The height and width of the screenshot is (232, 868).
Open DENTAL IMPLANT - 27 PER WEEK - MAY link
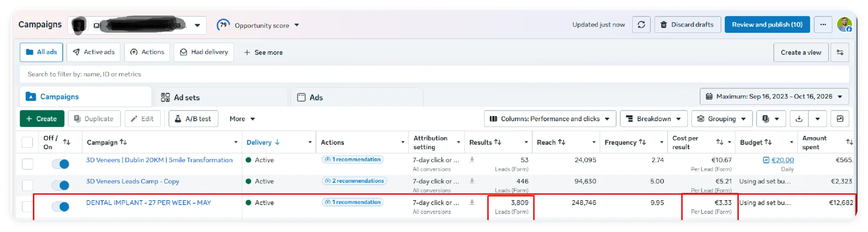click(149, 203)
